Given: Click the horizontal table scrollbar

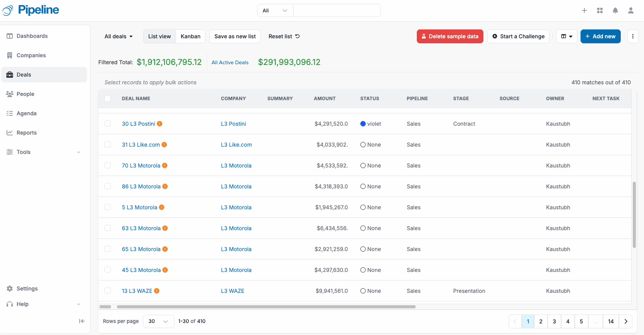Looking at the screenshot, I should (x=266, y=307).
